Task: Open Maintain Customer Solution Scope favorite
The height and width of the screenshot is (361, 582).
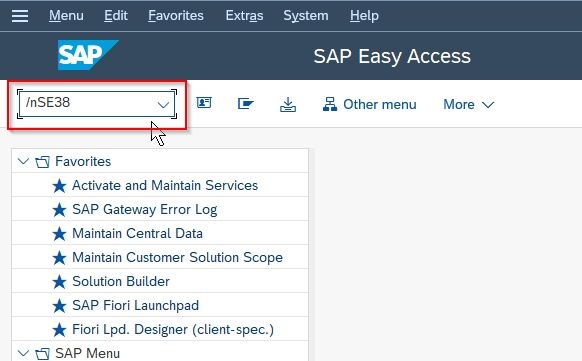Action: tap(177, 257)
